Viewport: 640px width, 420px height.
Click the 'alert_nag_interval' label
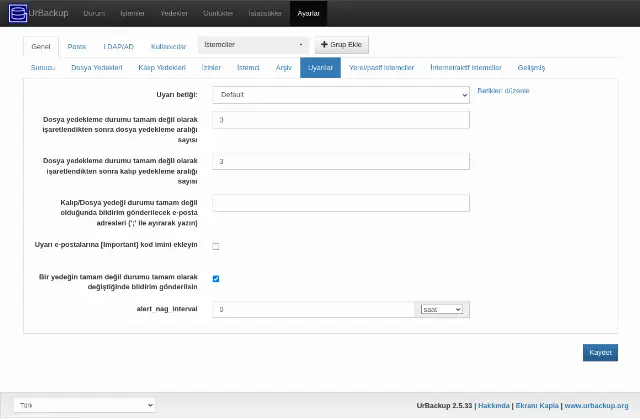click(167, 309)
